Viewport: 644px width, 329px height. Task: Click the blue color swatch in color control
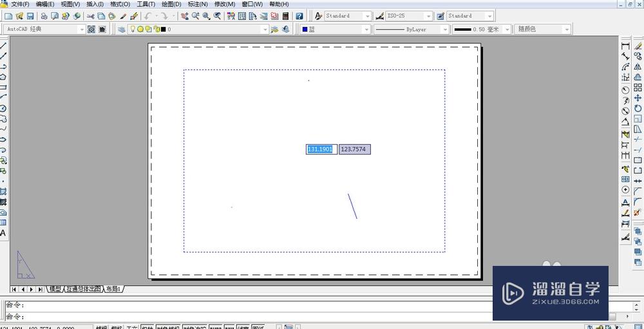coord(305,30)
